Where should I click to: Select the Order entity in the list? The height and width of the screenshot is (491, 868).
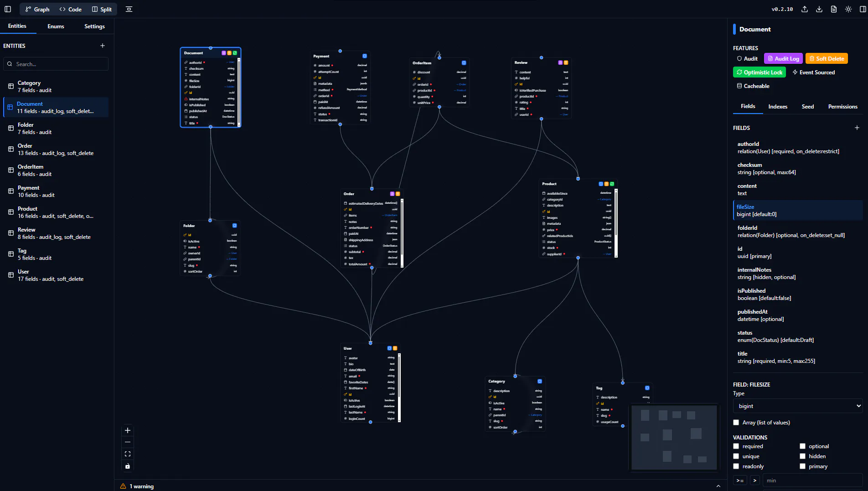click(x=56, y=150)
